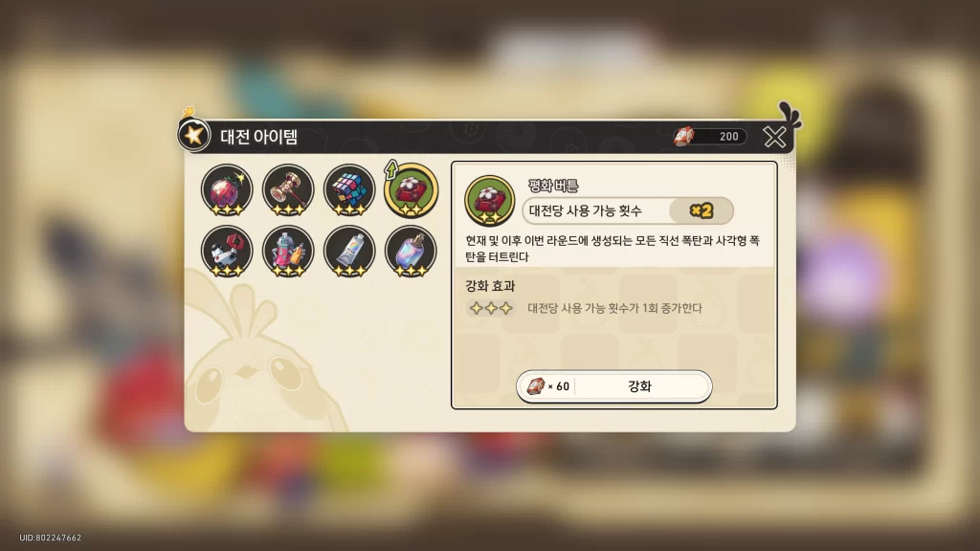Click the star emblem beside 대전 아이템
Screen dimensions: 980x551
[x=193, y=135]
